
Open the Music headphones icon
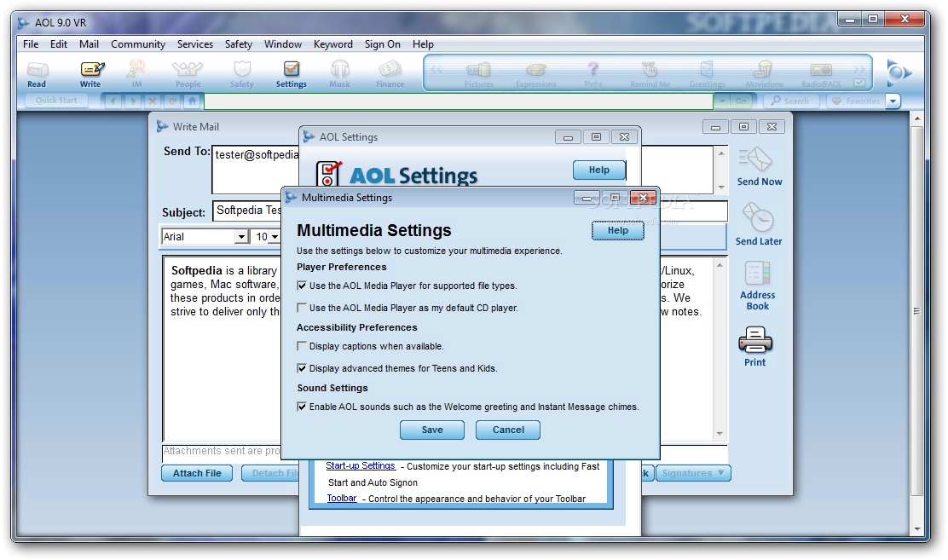340,74
